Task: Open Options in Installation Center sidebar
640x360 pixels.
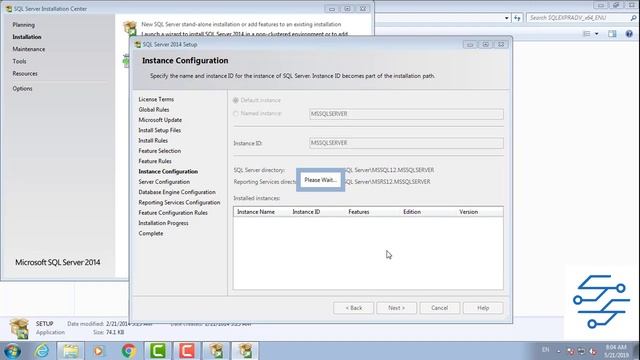Action: 22,89
